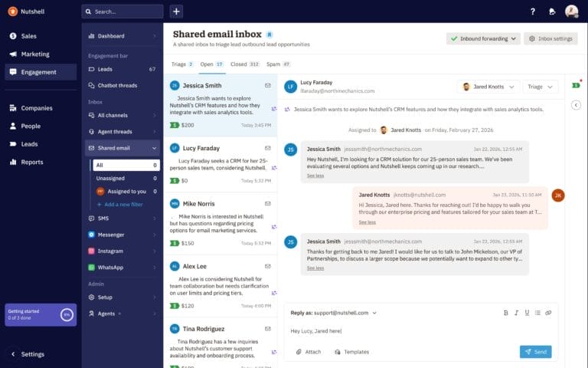The width and height of the screenshot is (588, 368).
Task: Click the envelope icon on Jessica Smith's card
Action: [268, 86]
